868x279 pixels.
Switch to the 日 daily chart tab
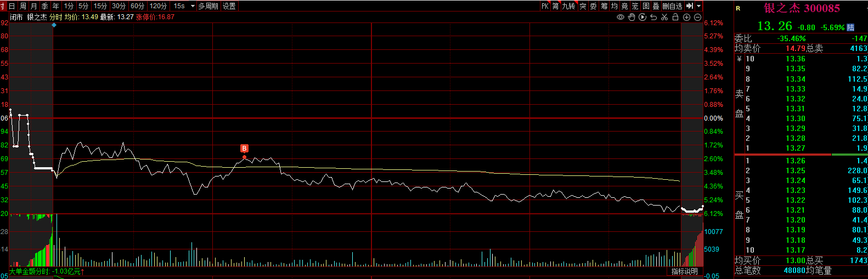click(12, 6)
